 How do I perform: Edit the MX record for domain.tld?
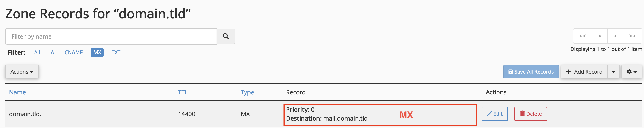tap(495, 114)
